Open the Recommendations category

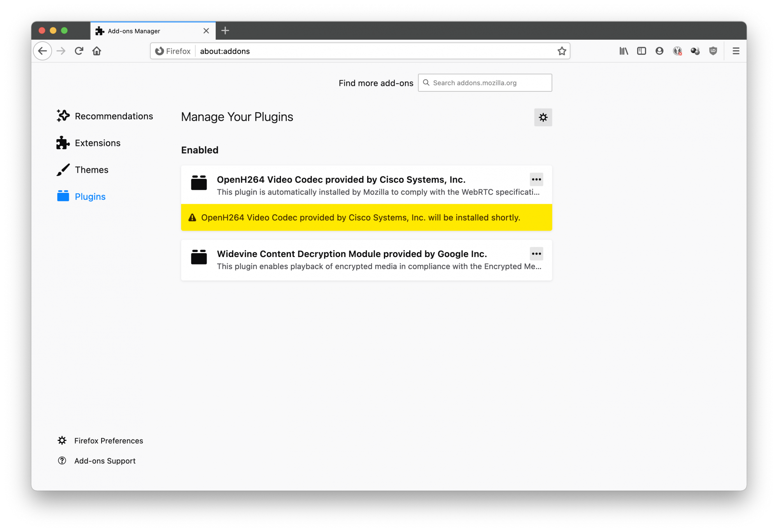pos(114,116)
